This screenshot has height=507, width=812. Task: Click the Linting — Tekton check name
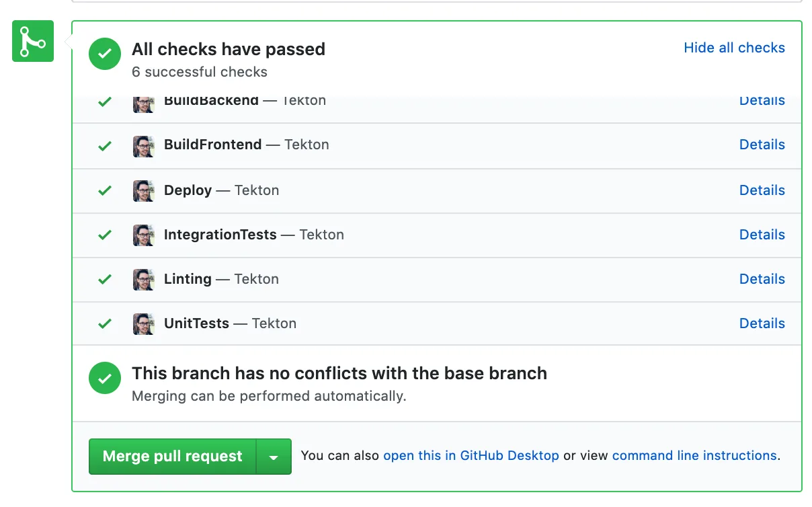click(221, 279)
